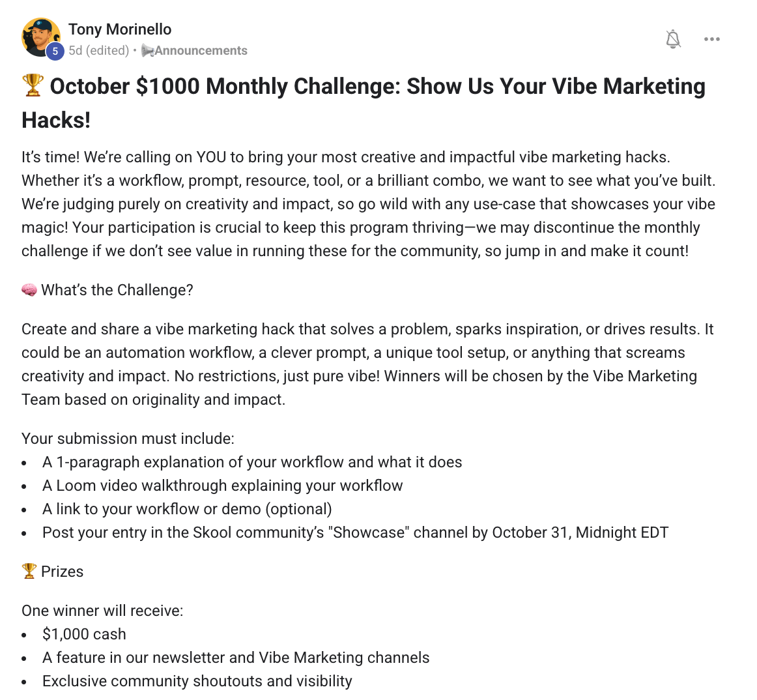Click the trophy emoji beside Prizes

[29, 571]
